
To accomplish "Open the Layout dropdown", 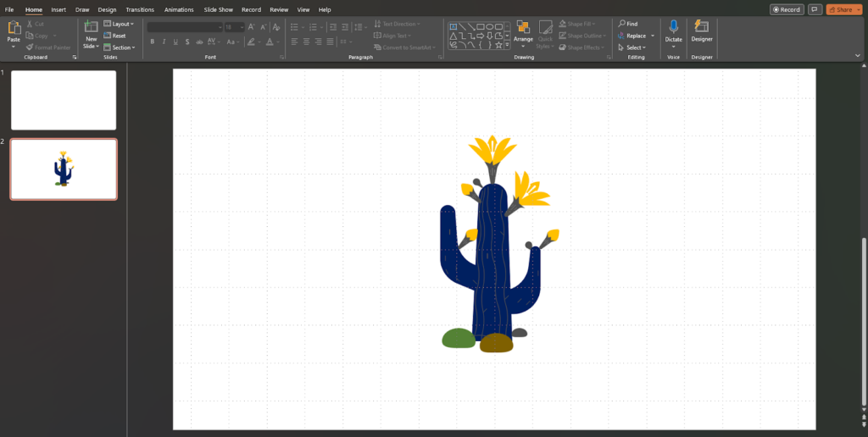I will pyautogui.click(x=119, y=24).
